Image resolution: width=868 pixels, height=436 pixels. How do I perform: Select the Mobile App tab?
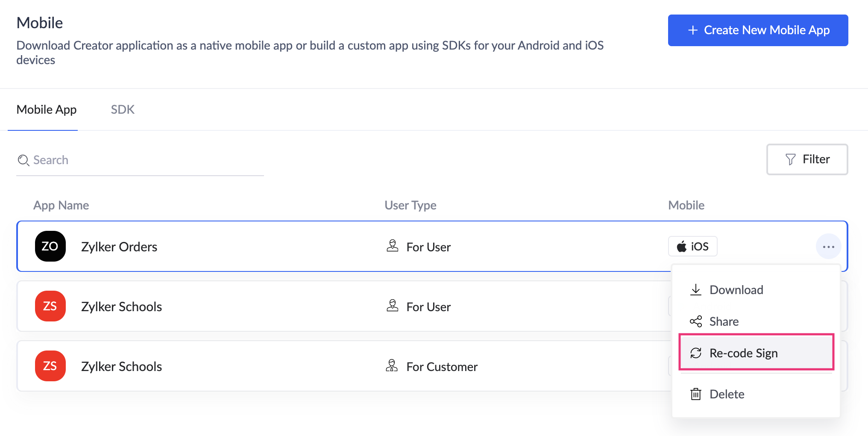coord(46,109)
